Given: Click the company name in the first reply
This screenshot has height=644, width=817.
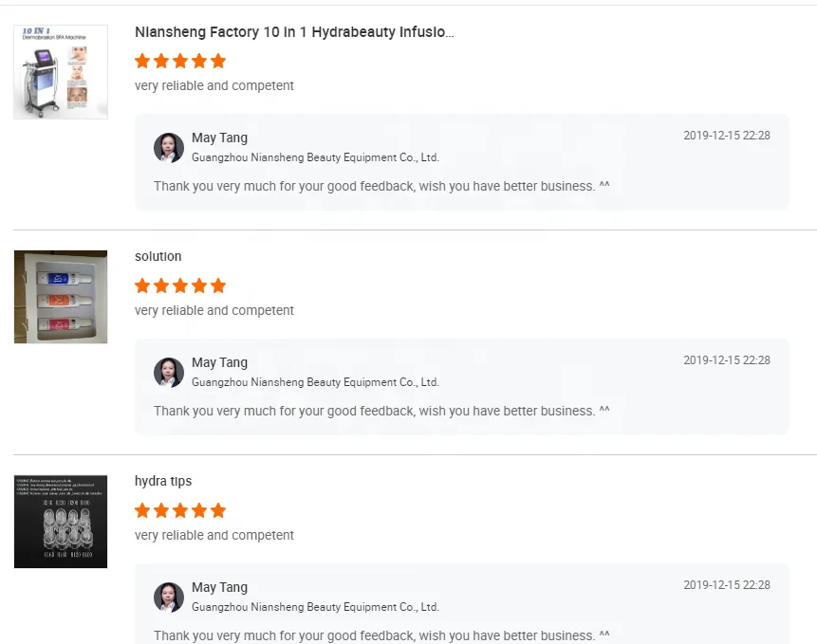Looking at the screenshot, I should 315,157.
